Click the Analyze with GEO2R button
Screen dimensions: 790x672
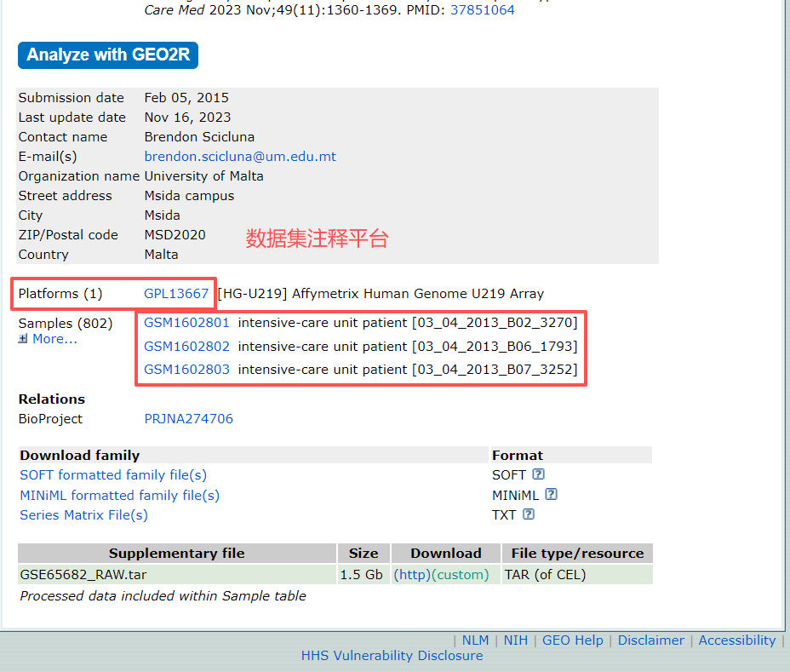[108, 55]
